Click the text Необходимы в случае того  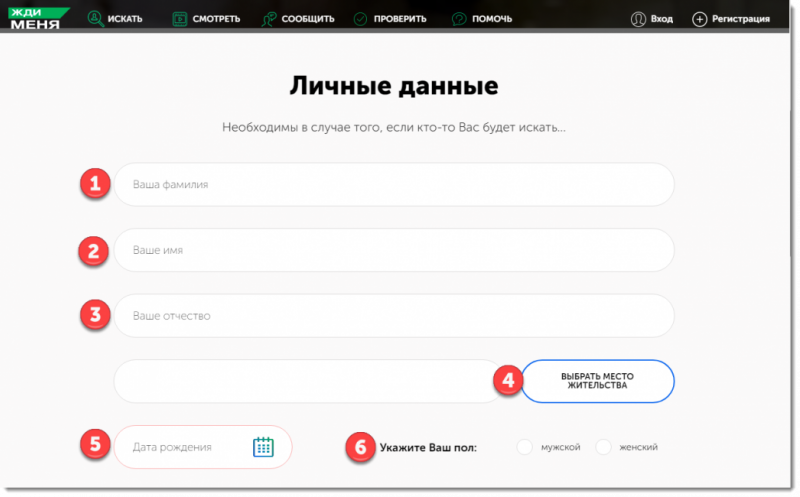coord(302,127)
